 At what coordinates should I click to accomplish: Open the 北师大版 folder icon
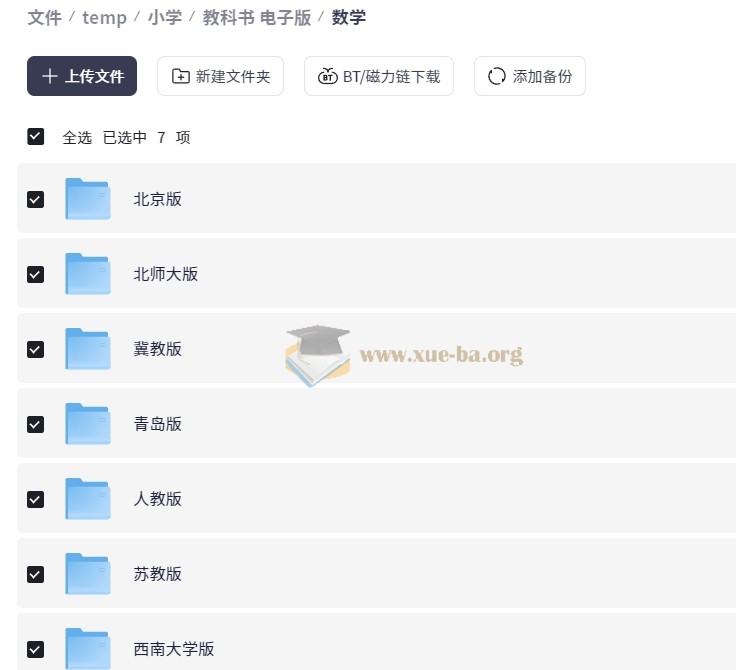point(88,274)
